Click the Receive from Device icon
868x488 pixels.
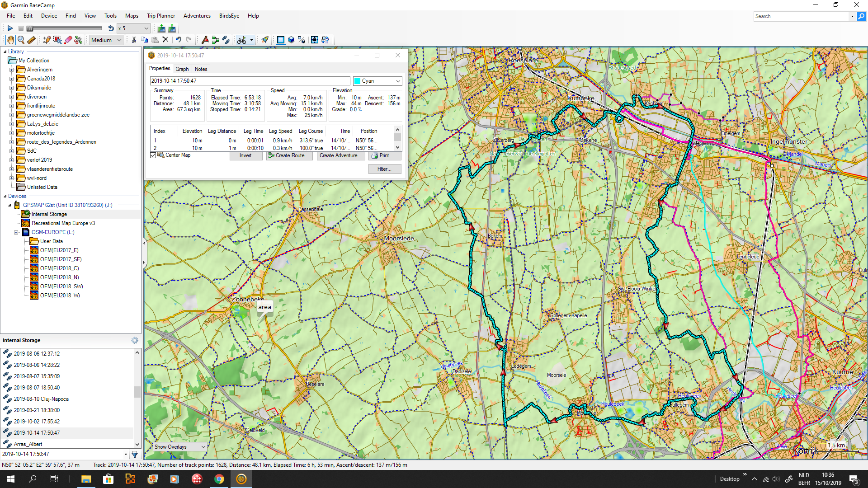pos(172,28)
